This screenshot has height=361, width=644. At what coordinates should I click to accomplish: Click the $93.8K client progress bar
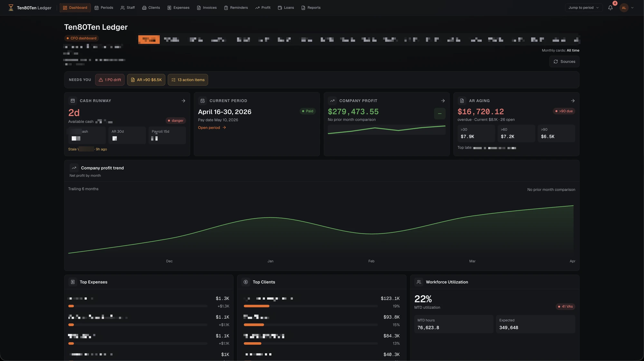[311, 325]
